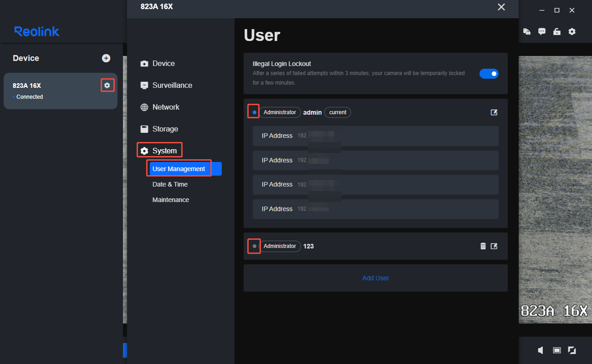Open the message/feedback icon in top toolbar
The width and height of the screenshot is (592, 364).
pyautogui.click(x=541, y=31)
